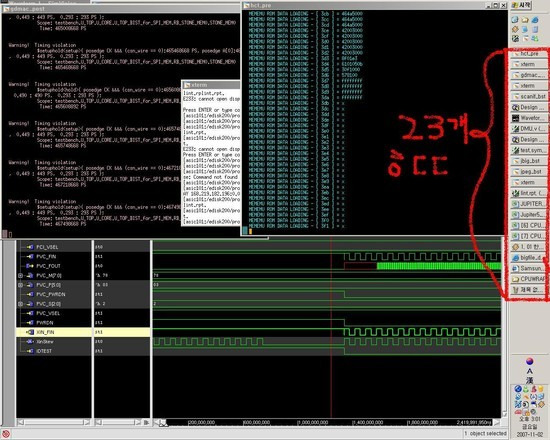Viewport: 550px width, 440px height.
Task: Switch to lint.rpt taskbar button
Action: pyautogui.click(x=529, y=193)
